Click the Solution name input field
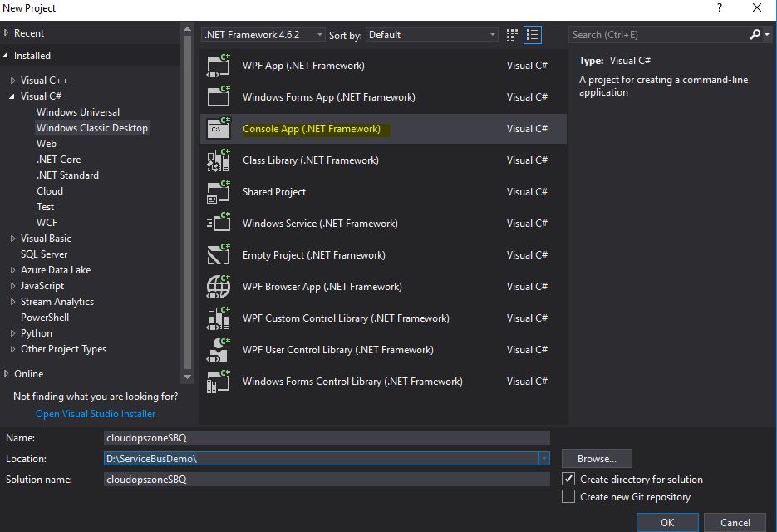Viewport: 777px width, 532px height. [327, 480]
